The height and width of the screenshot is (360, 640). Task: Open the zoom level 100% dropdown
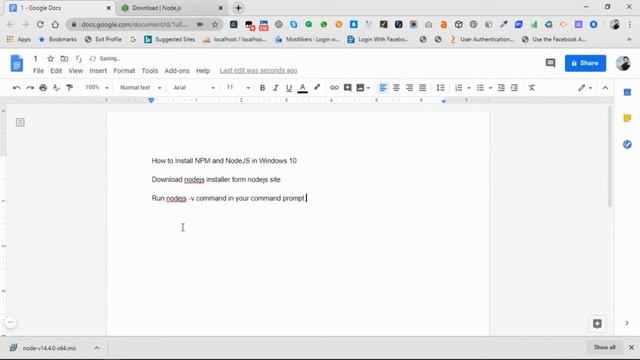[96, 88]
